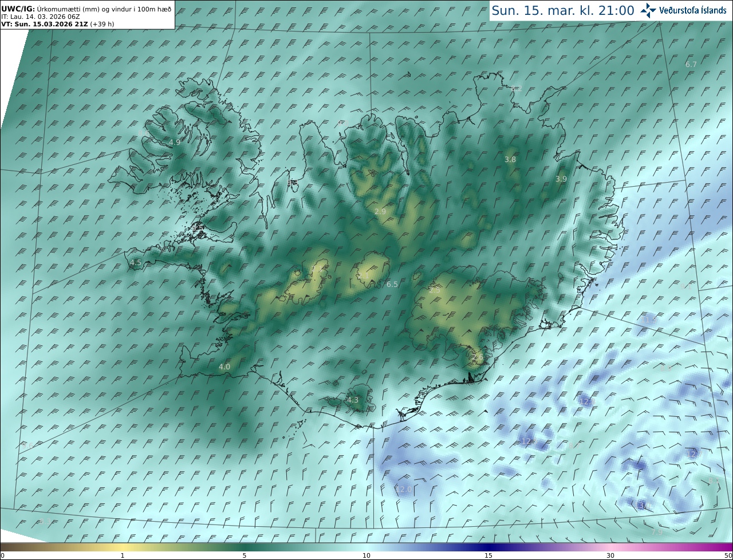Click the colour scale label 15
Image resolution: width=733 pixels, height=560 pixels.
[488, 555]
